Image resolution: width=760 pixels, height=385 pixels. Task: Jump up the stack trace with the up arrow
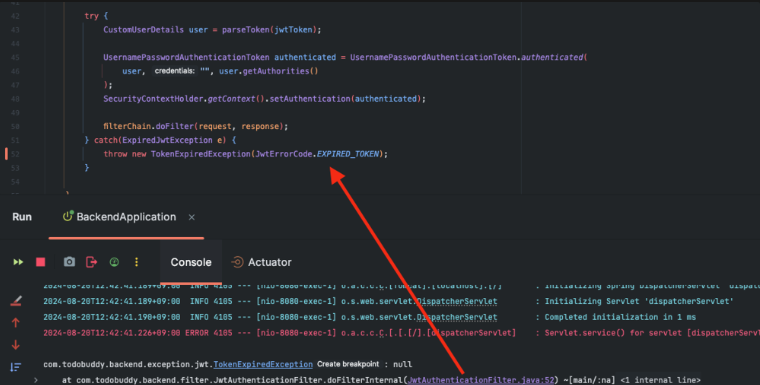tap(16, 322)
